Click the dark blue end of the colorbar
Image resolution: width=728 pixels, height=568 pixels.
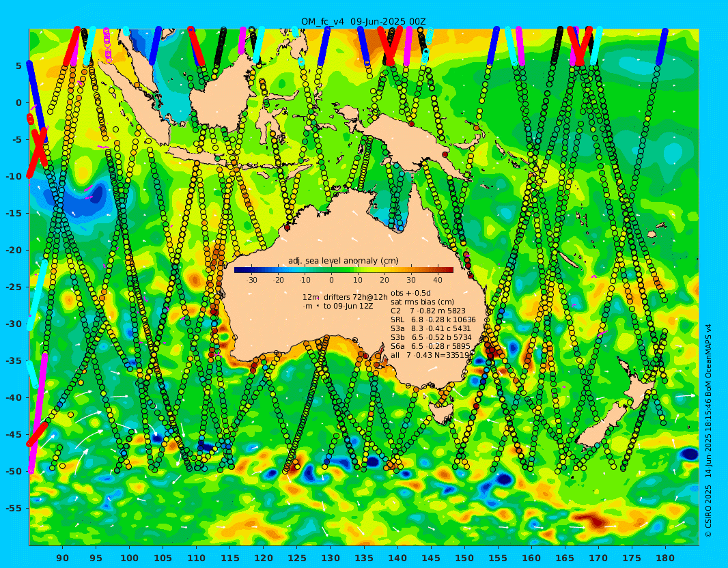pos(238,270)
